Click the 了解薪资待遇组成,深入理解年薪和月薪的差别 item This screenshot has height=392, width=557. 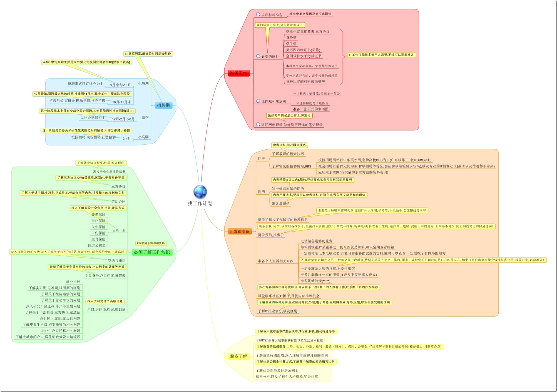coord(292,355)
